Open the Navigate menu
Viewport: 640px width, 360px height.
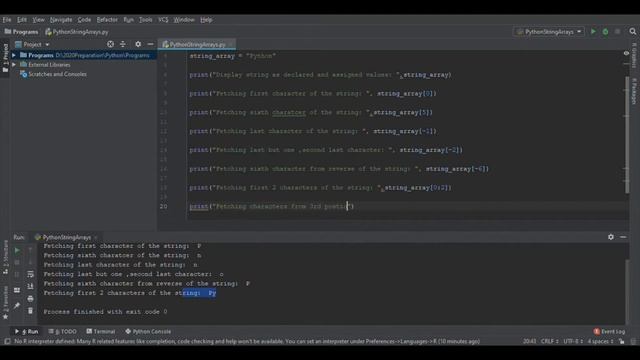tap(61, 20)
